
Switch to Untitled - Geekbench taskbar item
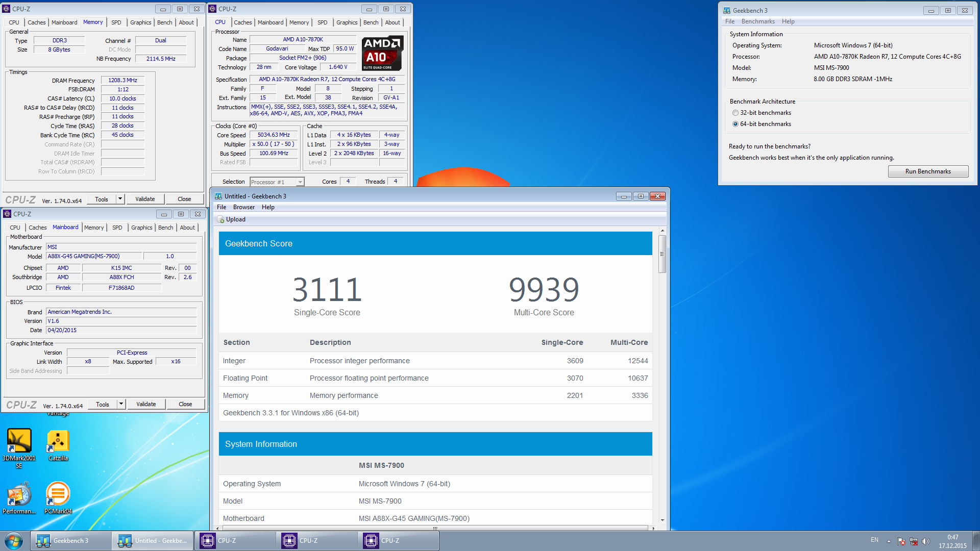[153, 541]
